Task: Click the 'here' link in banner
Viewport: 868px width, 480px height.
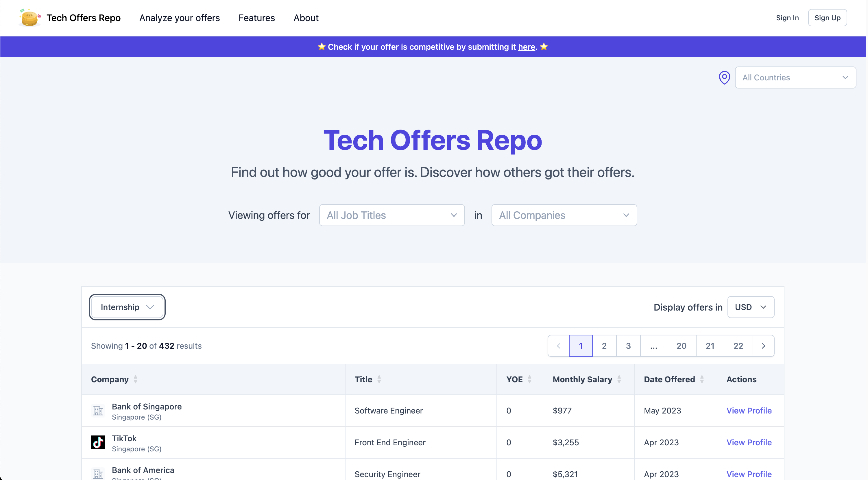Action: click(527, 47)
